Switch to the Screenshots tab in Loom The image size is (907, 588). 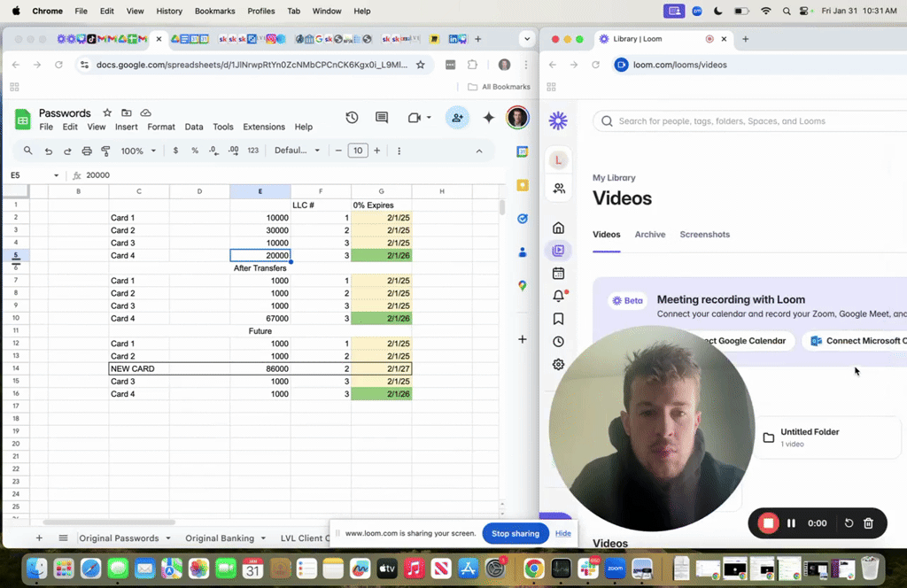[x=704, y=235]
